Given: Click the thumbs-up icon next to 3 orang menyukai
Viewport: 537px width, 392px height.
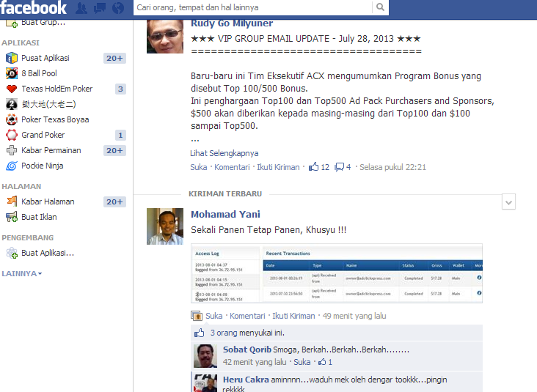Looking at the screenshot, I should (200, 333).
